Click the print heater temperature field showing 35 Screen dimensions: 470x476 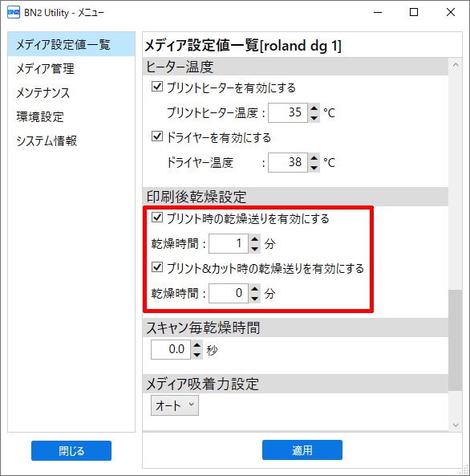click(x=288, y=112)
